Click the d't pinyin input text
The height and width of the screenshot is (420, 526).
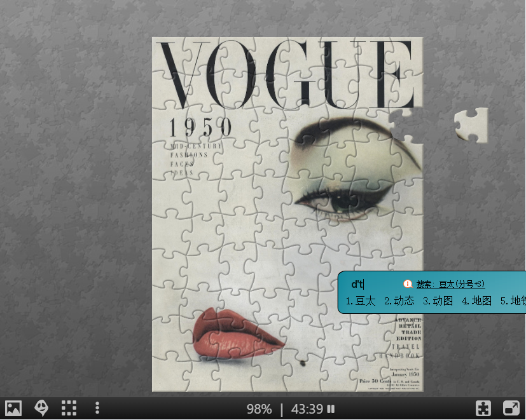pyautogui.click(x=357, y=284)
